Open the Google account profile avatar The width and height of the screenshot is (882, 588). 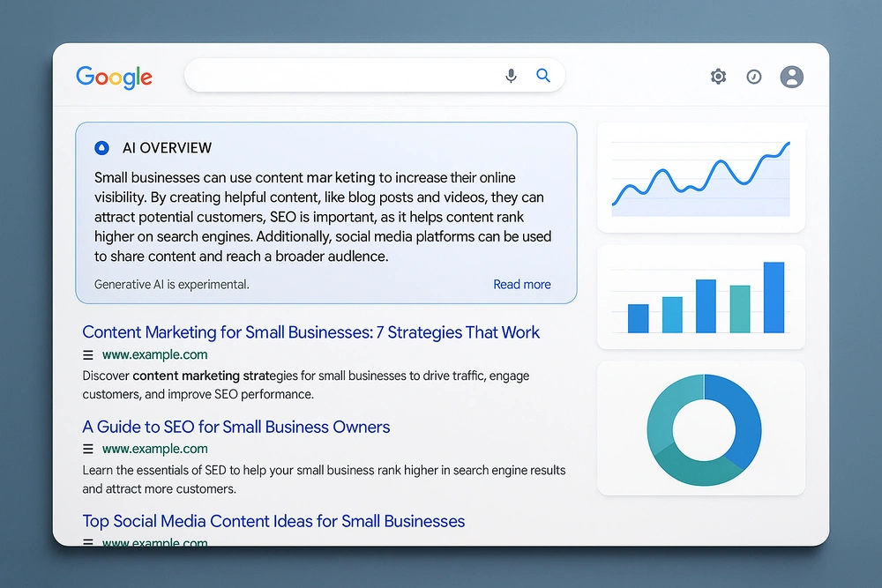[x=791, y=77]
